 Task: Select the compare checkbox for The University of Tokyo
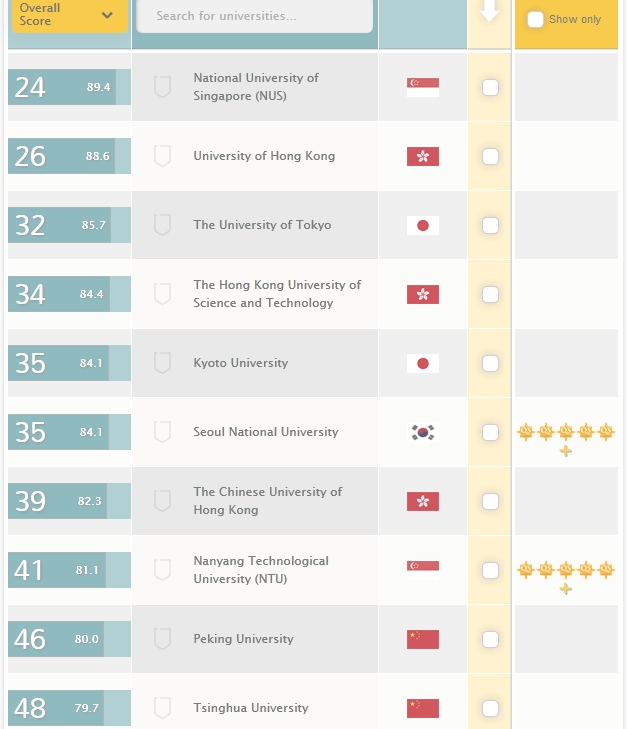pos(490,225)
